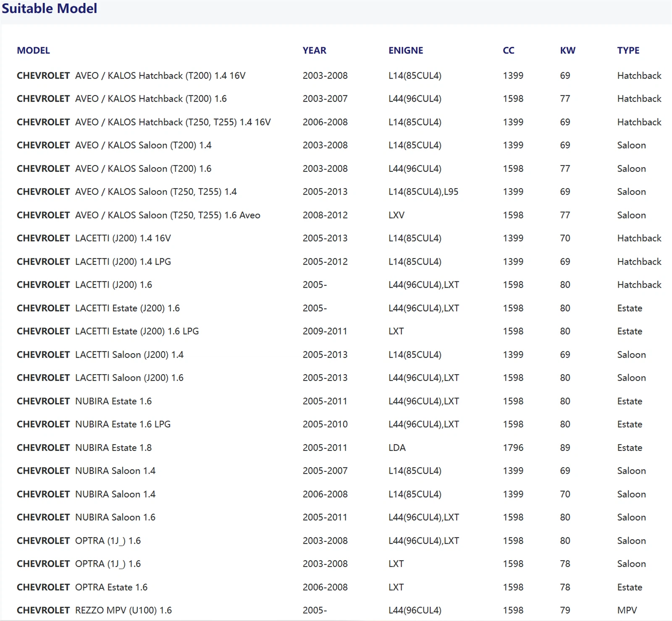Click 'NUBIRA Saloon 1.6' model name
Image resolution: width=672 pixels, height=621 pixels.
click(115, 517)
